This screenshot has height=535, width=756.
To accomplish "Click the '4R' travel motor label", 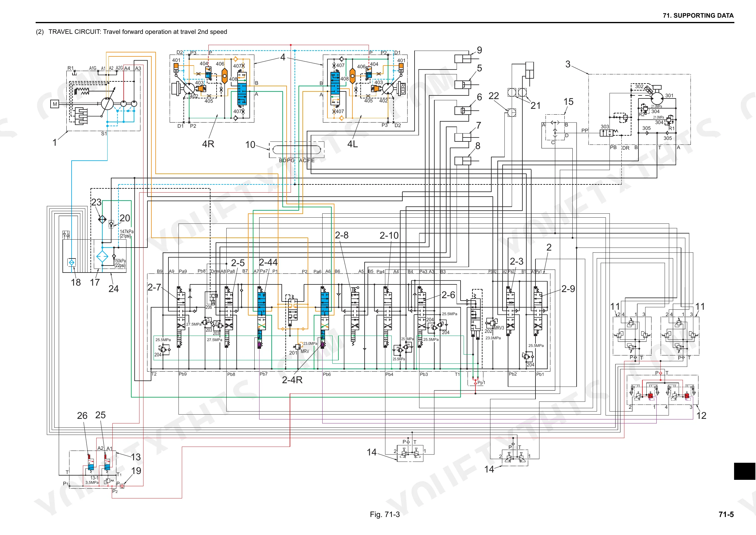I will (x=208, y=144).
